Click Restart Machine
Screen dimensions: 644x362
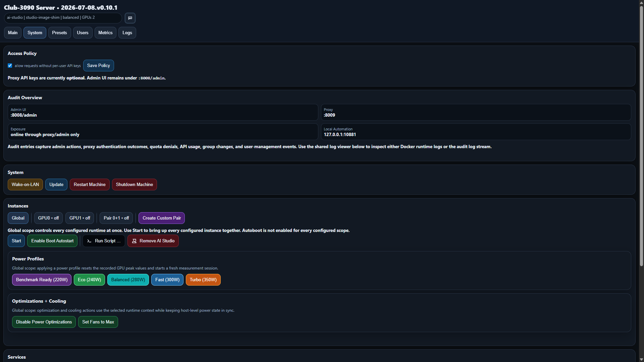click(90, 185)
